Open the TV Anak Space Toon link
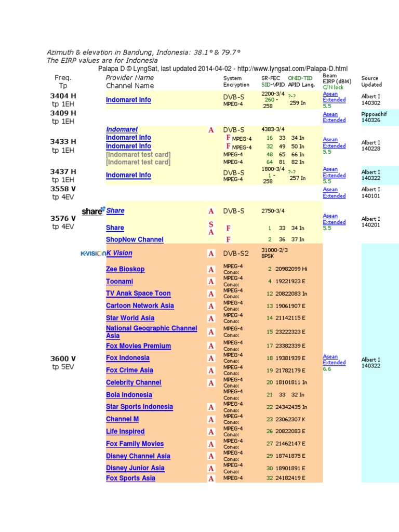This screenshot has height=532, width=399. (138, 293)
